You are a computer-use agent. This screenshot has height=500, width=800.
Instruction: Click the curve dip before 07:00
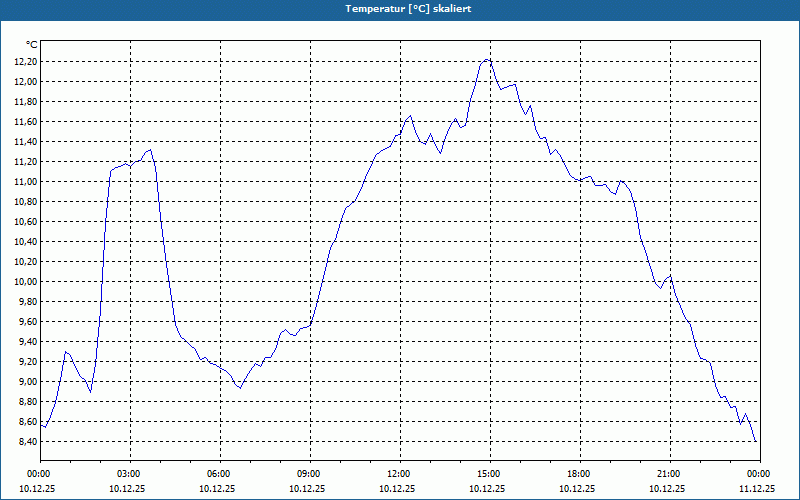coord(240,388)
